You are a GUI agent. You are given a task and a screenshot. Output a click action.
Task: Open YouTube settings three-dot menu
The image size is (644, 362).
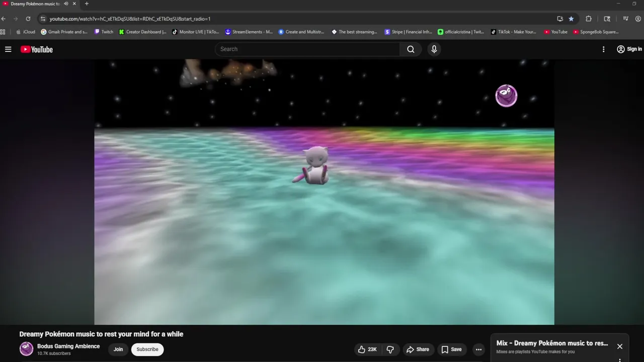(603, 49)
